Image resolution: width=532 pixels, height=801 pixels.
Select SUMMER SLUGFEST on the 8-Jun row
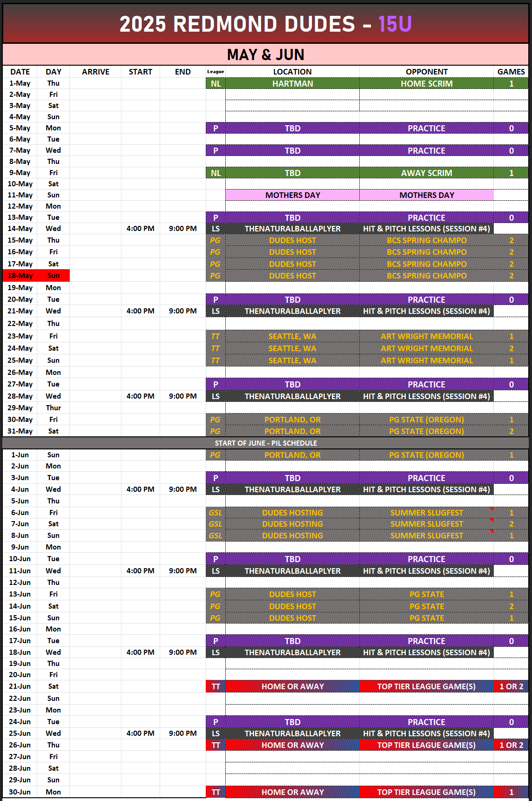click(426, 536)
